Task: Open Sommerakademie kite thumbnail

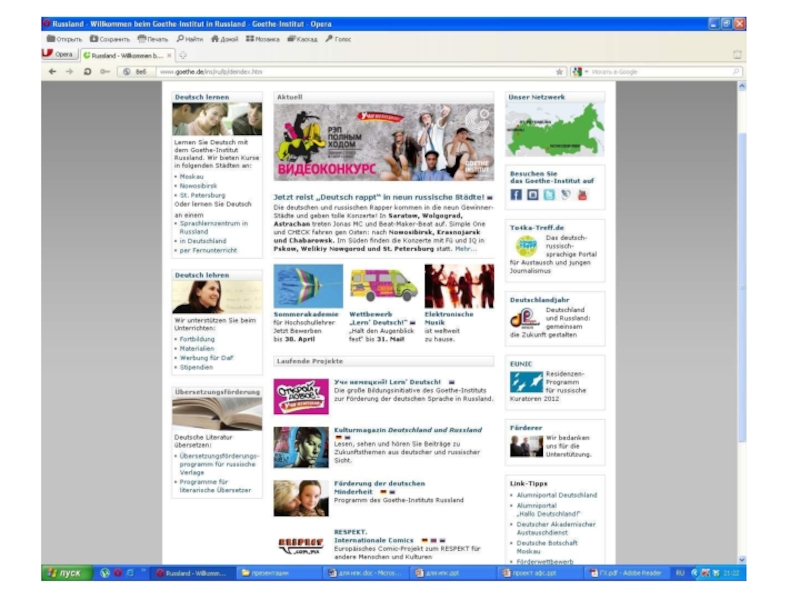Action: coord(308,286)
